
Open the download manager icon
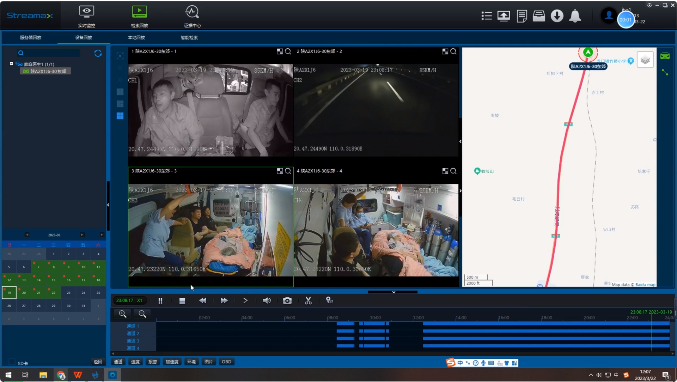pyautogui.click(x=557, y=16)
